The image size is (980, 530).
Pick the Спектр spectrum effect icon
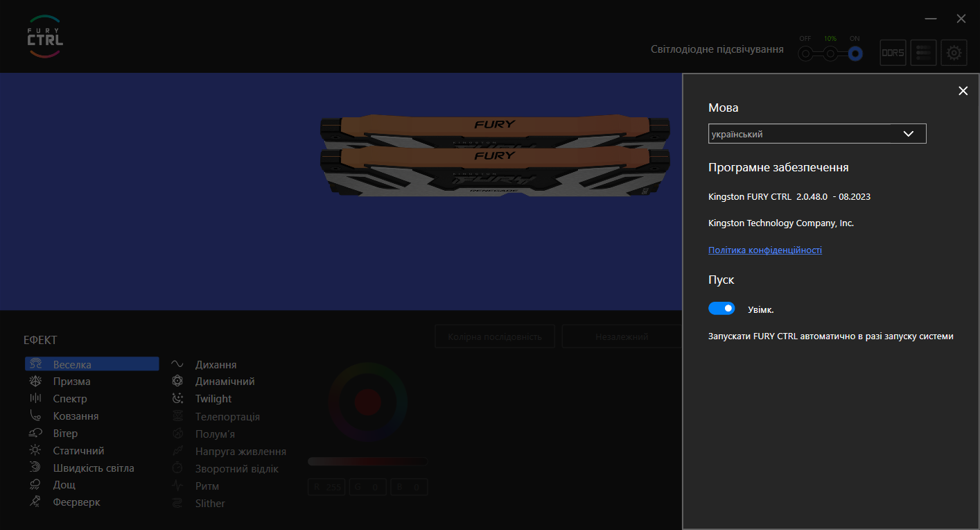point(35,399)
